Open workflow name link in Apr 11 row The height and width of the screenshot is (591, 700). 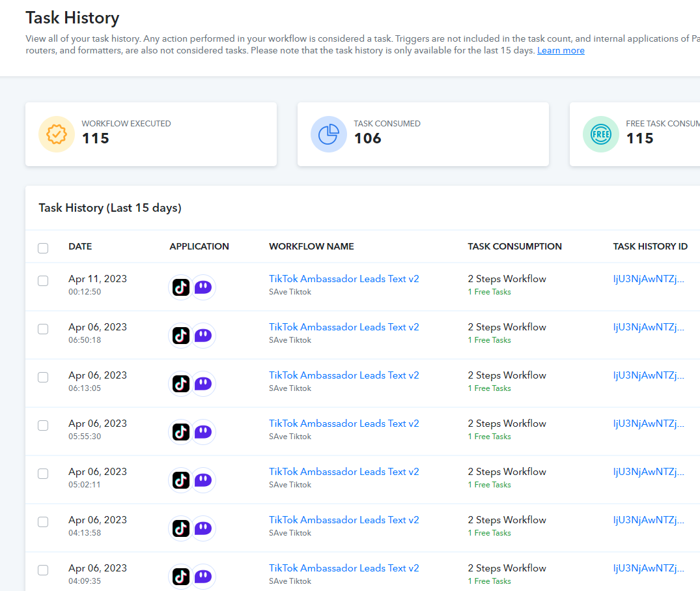click(x=344, y=279)
